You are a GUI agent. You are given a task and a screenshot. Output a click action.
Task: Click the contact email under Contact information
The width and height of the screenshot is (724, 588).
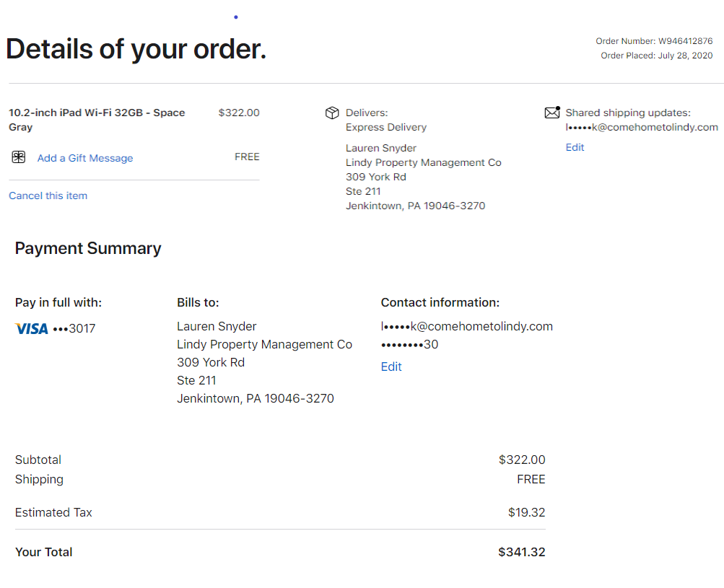click(x=466, y=326)
